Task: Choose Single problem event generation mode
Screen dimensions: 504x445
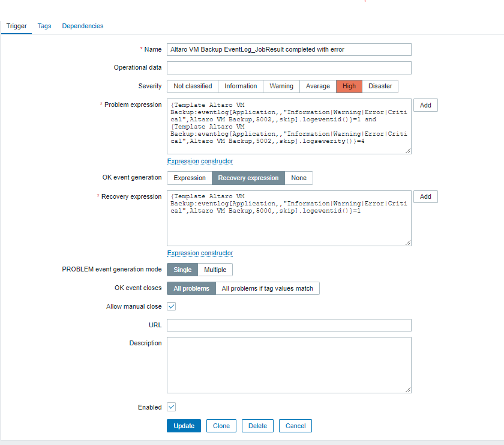Action: click(x=182, y=270)
